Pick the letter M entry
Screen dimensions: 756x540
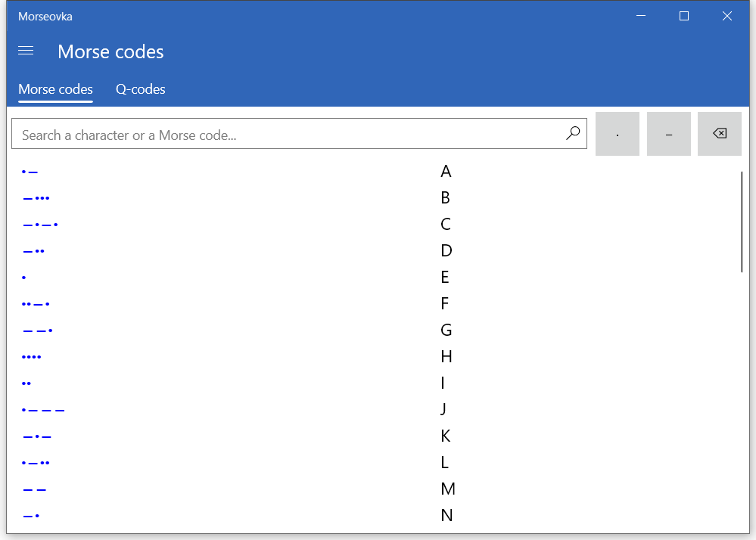tap(447, 489)
